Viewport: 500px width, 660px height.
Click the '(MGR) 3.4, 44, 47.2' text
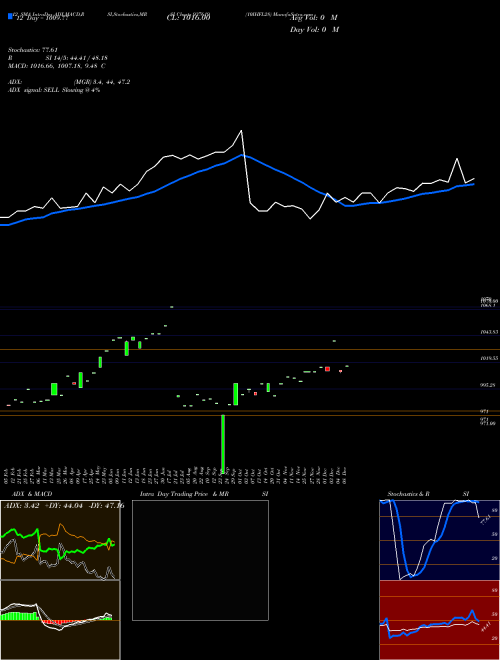click(x=102, y=82)
